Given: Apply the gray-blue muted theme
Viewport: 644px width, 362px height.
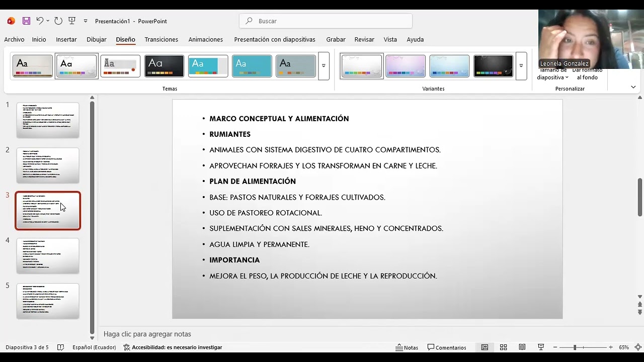Looking at the screenshot, I should click(296, 66).
